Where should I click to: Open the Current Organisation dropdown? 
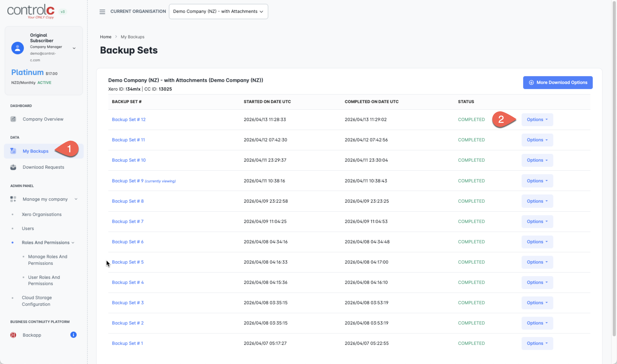(218, 12)
